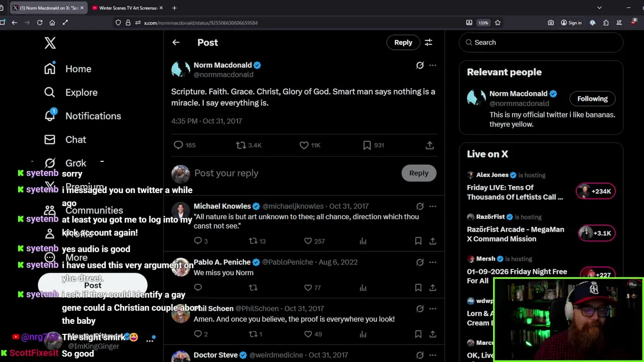Open Pablo A. Peniche profile link
Image resolution: width=644 pixels, height=362 pixels.
[x=222, y=262]
